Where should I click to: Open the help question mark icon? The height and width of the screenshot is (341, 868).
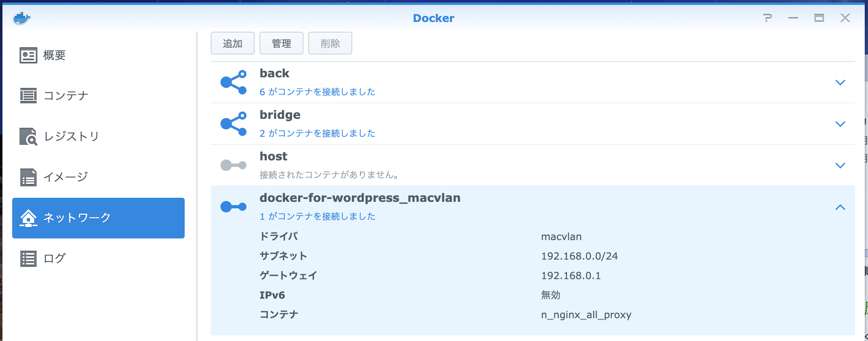tap(767, 18)
